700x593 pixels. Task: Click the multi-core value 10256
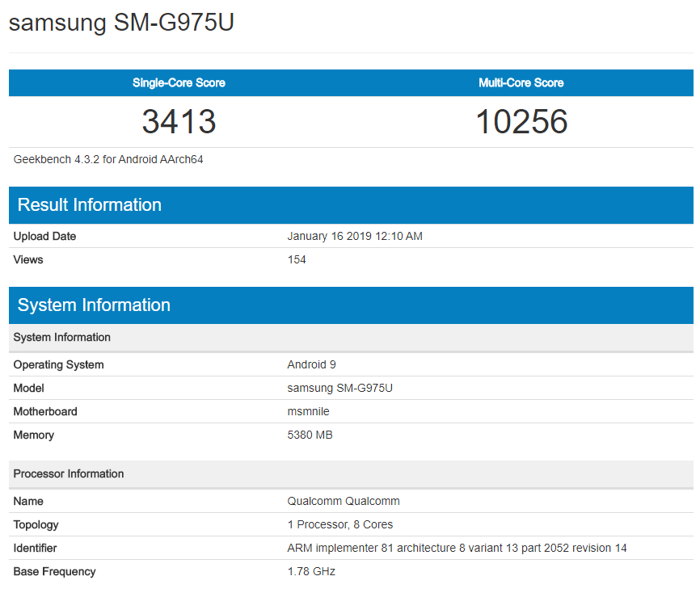[x=521, y=121]
